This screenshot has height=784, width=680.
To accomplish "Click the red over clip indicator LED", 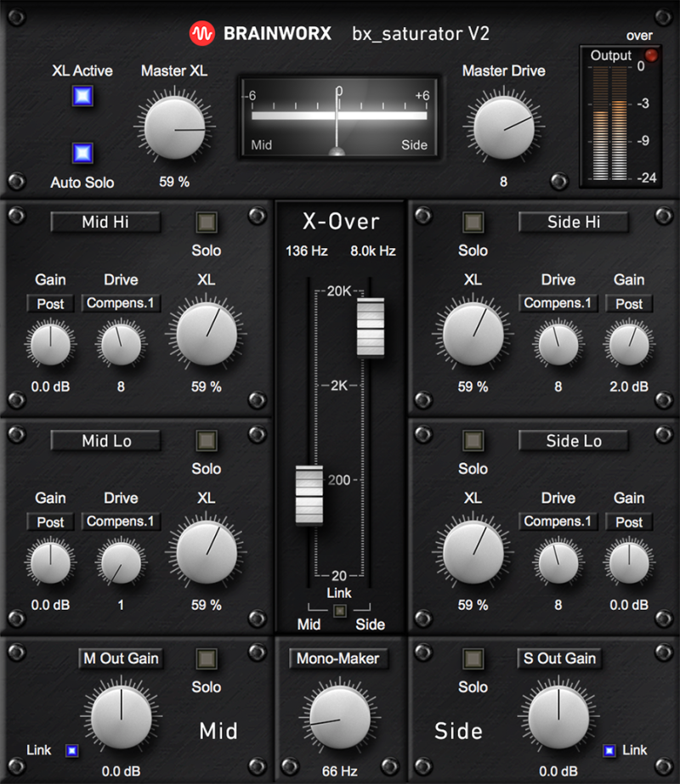I will [652, 56].
